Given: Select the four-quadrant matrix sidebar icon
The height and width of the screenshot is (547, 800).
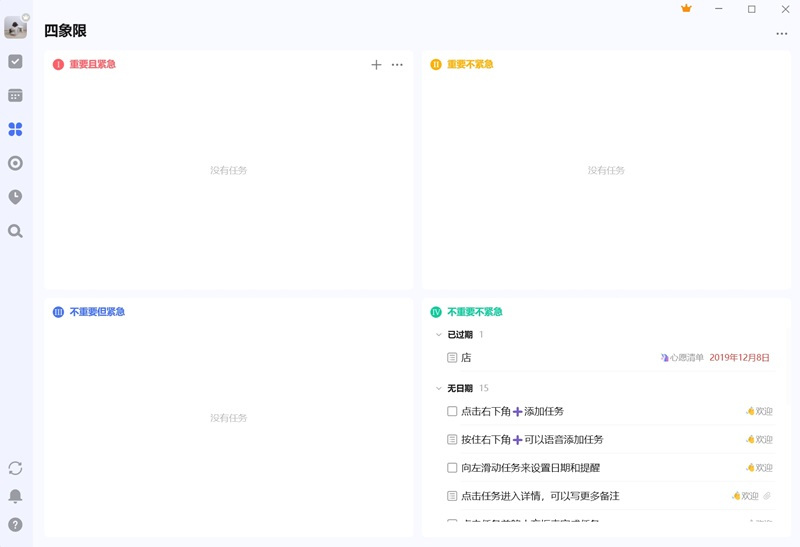Looking at the screenshot, I should coord(15,130).
